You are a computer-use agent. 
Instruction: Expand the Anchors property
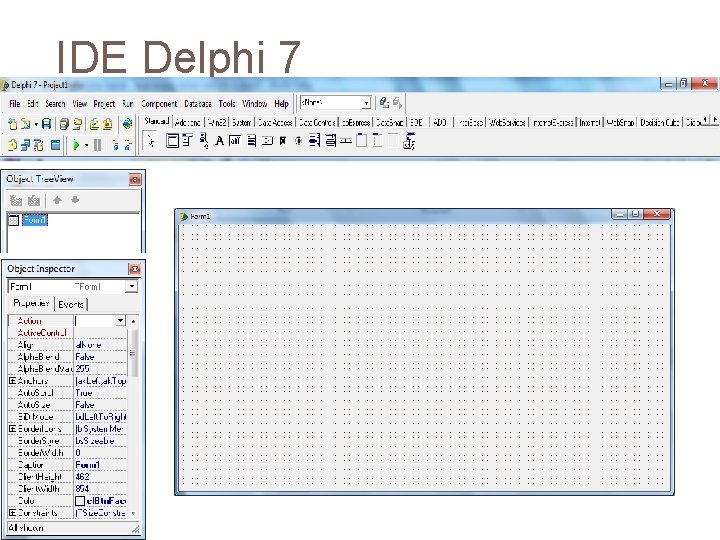tap(12, 381)
